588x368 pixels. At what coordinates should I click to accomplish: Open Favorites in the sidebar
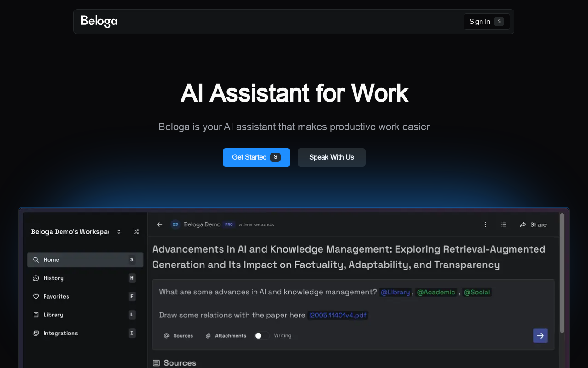click(x=85, y=297)
